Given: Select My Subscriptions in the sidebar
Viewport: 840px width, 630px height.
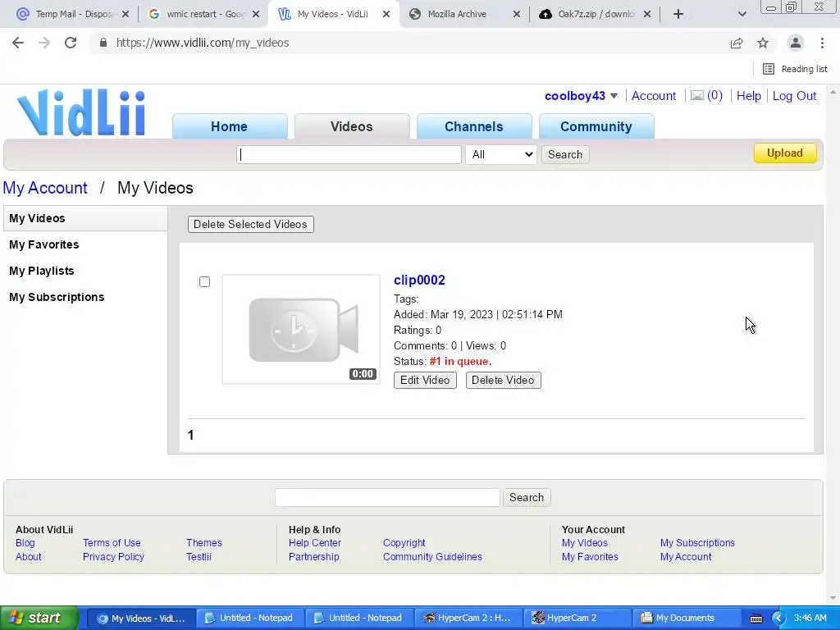Looking at the screenshot, I should 57,297.
